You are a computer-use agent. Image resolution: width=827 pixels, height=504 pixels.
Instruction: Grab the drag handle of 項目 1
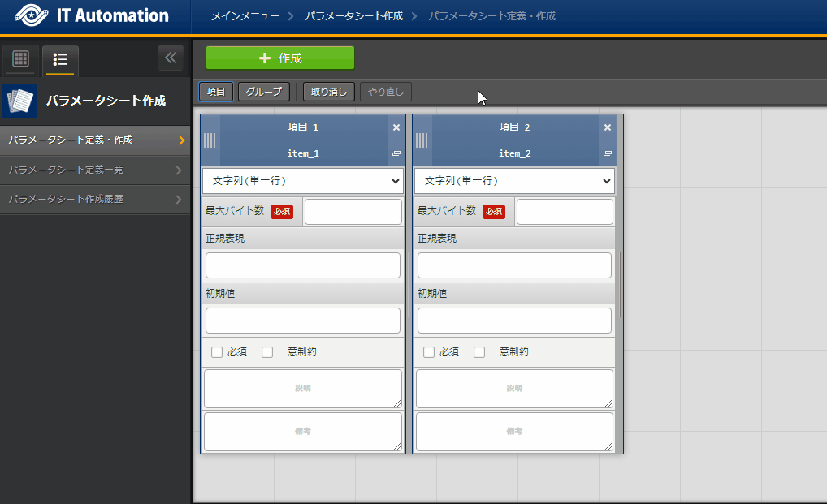pyautogui.click(x=210, y=140)
